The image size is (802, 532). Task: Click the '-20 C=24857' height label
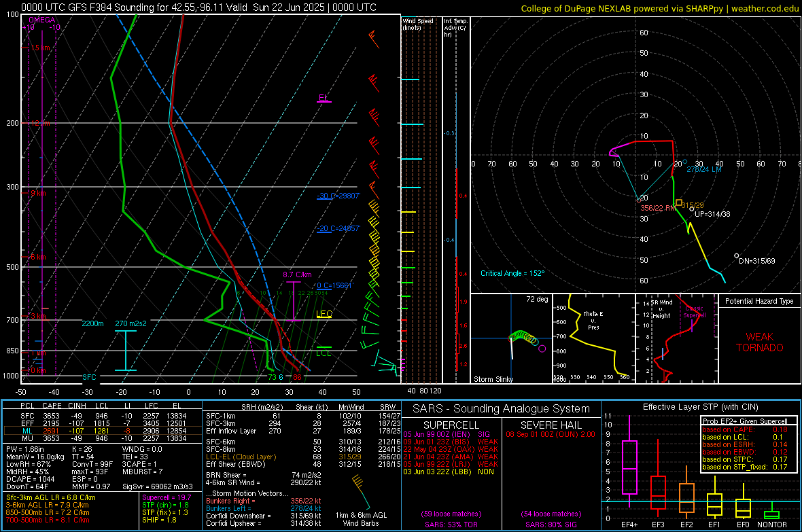pos(338,228)
